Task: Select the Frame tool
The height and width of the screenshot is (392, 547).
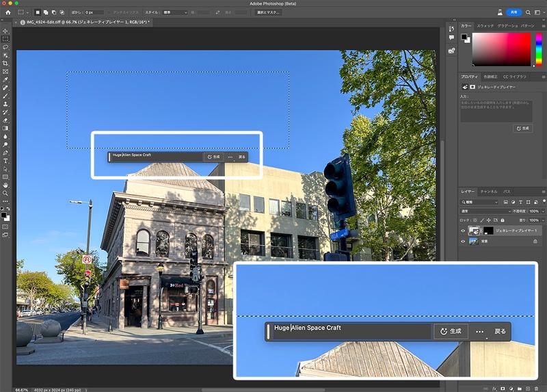Action: [x=5, y=72]
